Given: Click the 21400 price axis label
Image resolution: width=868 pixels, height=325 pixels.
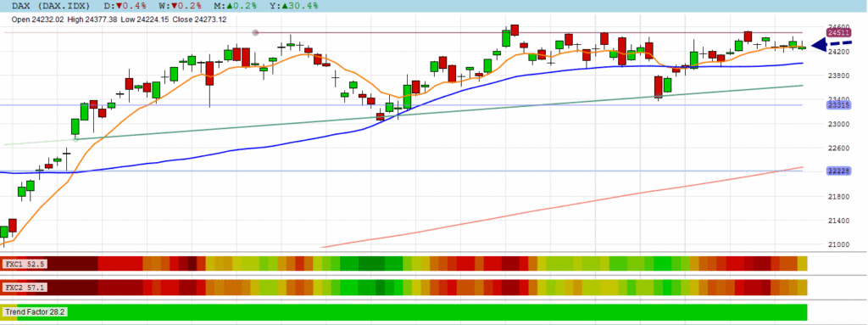Looking at the screenshot, I should point(838,221).
